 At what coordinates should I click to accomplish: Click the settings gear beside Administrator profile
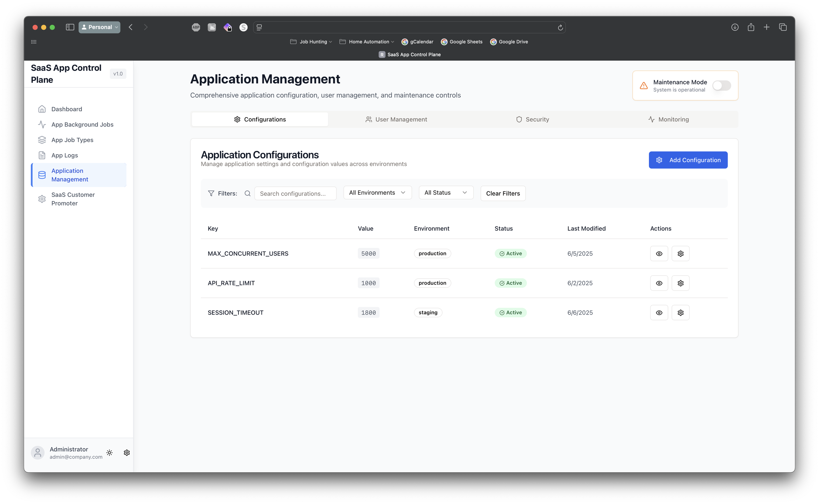(126, 452)
